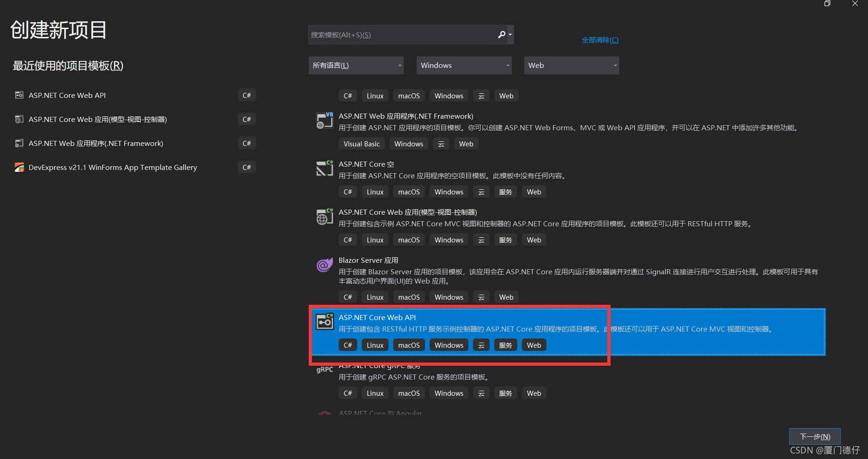Click the Windows tag under gRPC service template
This screenshot has height=459, width=868.
(449, 393)
